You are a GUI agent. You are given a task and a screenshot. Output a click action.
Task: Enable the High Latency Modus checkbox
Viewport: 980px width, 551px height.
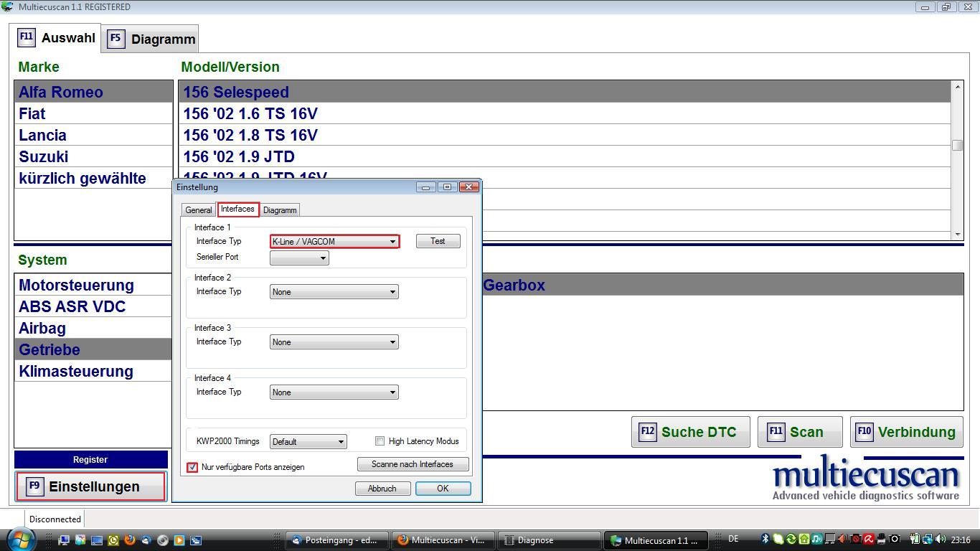click(x=380, y=441)
